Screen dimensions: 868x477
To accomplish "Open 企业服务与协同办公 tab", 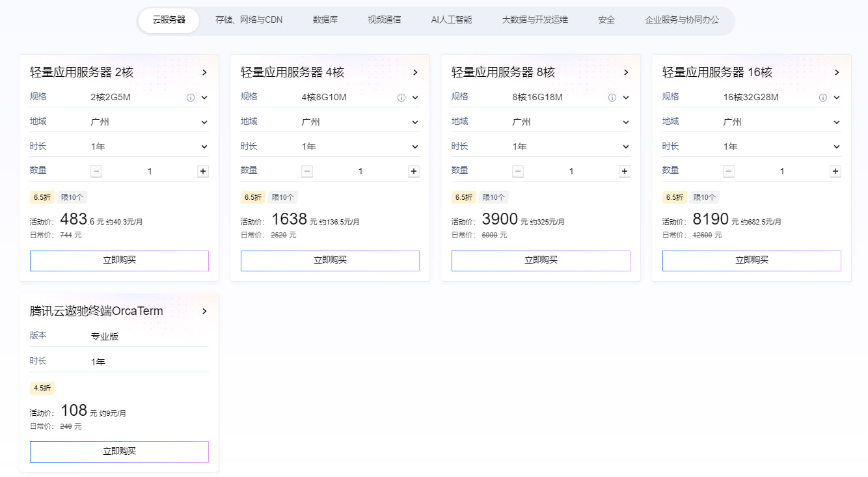I will click(683, 20).
